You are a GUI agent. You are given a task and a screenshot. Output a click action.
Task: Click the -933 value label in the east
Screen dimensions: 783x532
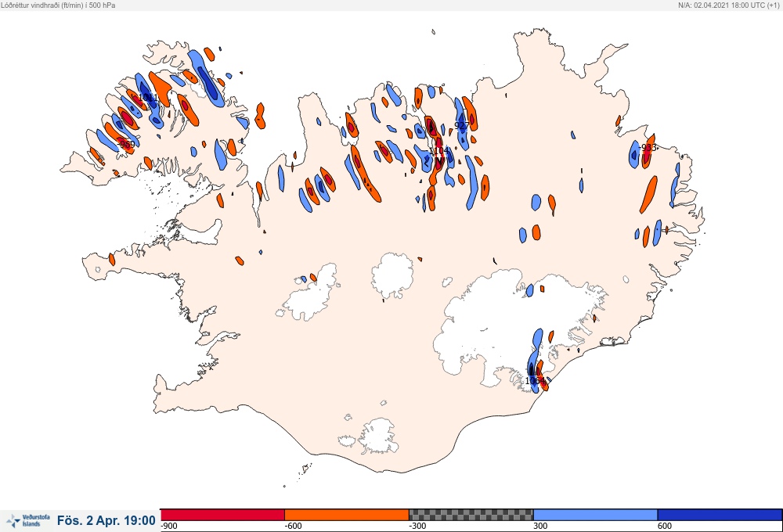coord(648,147)
